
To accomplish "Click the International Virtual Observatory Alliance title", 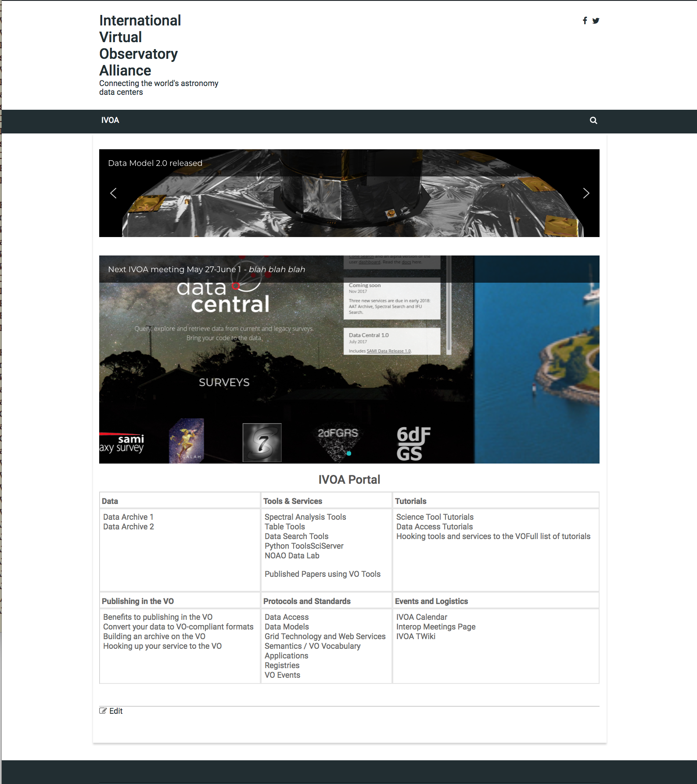I will pyautogui.click(x=140, y=46).
